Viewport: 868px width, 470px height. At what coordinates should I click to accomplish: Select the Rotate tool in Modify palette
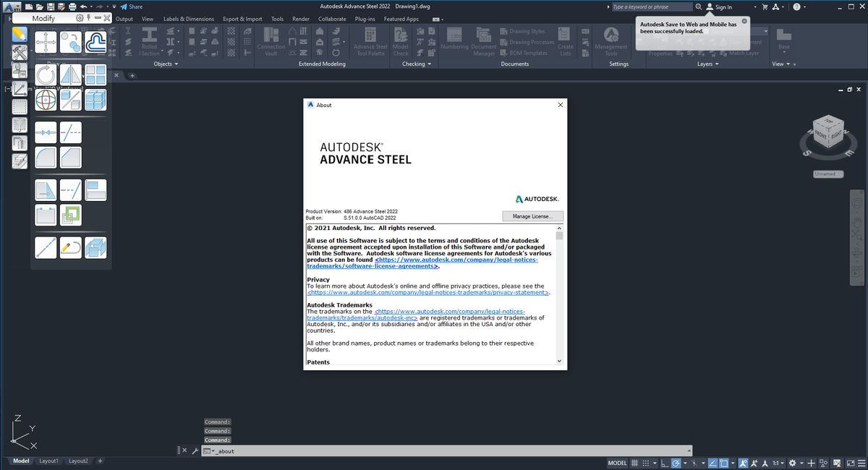click(46, 74)
